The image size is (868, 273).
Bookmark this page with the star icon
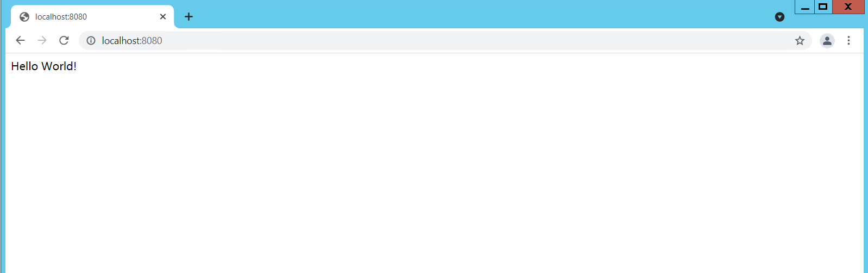[800, 40]
